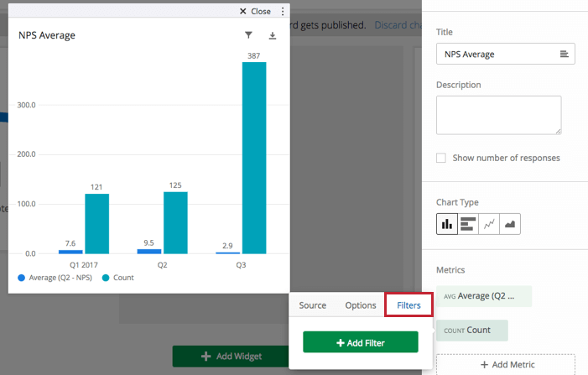Screen dimensions: 588x375
Task: Switch to the Options tab
Action: (x=361, y=305)
